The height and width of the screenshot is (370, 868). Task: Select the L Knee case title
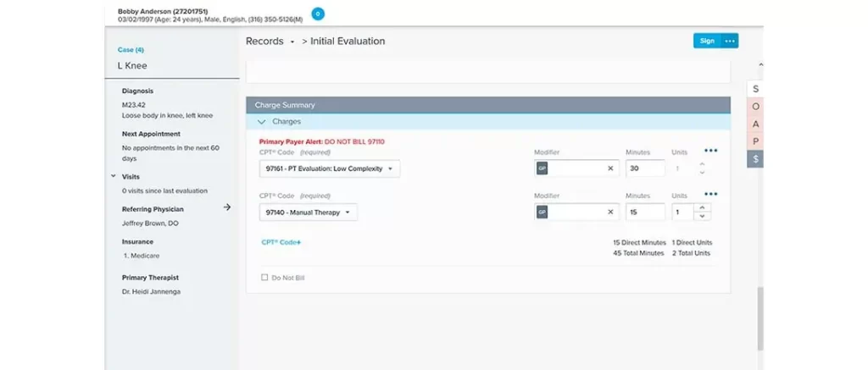[x=132, y=66]
